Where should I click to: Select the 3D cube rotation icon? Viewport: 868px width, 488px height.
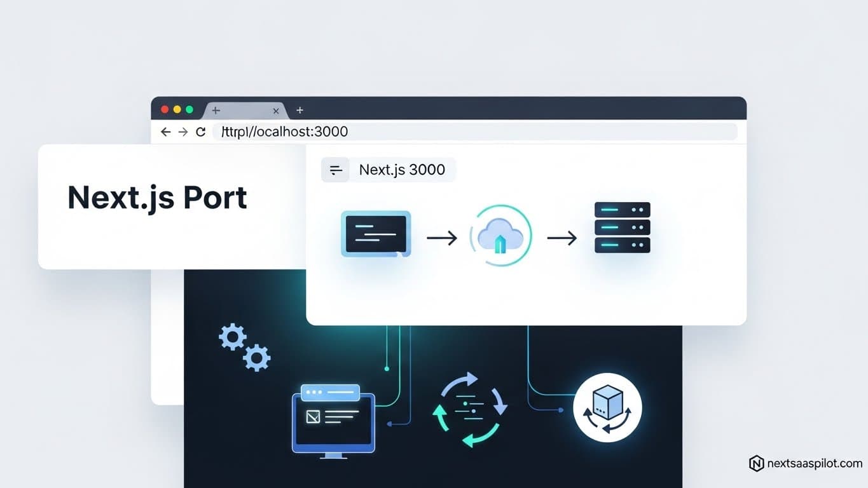point(606,409)
